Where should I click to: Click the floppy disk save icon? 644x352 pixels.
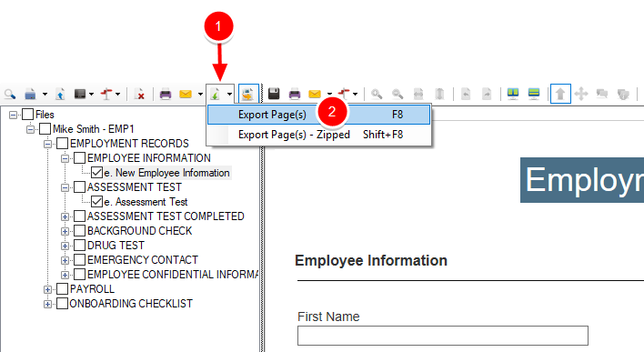point(274,94)
